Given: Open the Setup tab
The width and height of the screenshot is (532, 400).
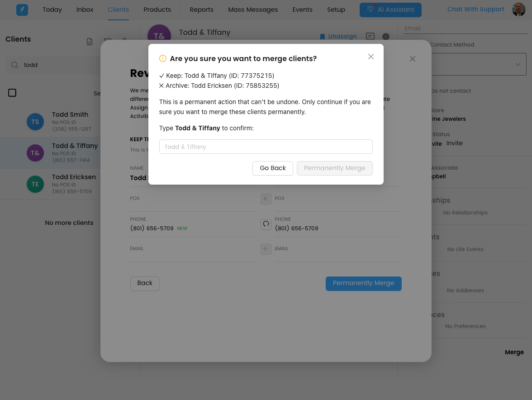Looking at the screenshot, I should click(x=336, y=10).
